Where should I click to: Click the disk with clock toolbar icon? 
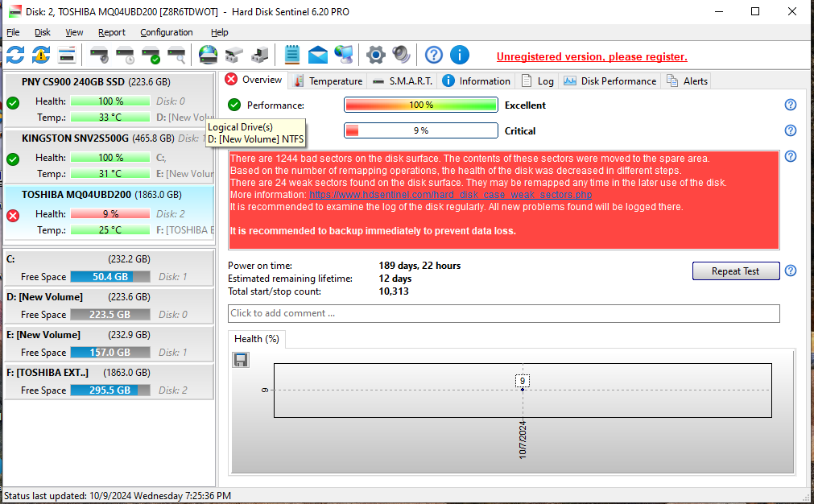125,55
